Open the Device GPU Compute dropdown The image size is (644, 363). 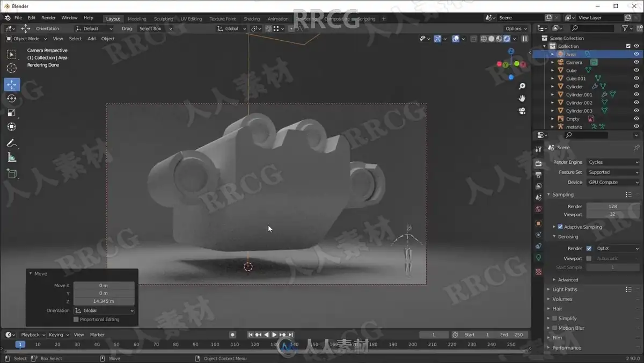click(x=613, y=183)
